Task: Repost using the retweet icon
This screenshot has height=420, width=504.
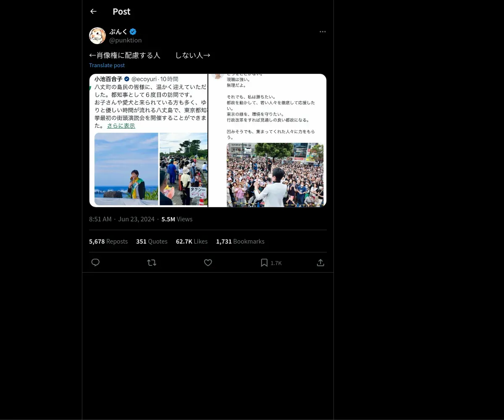Action: (152, 262)
